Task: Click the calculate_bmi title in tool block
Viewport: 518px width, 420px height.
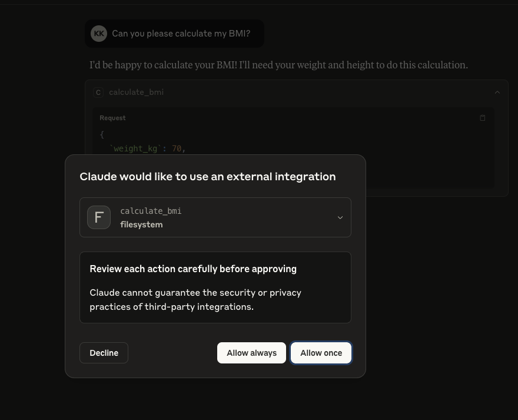Action: pyautogui.click(x=136, y=92)
